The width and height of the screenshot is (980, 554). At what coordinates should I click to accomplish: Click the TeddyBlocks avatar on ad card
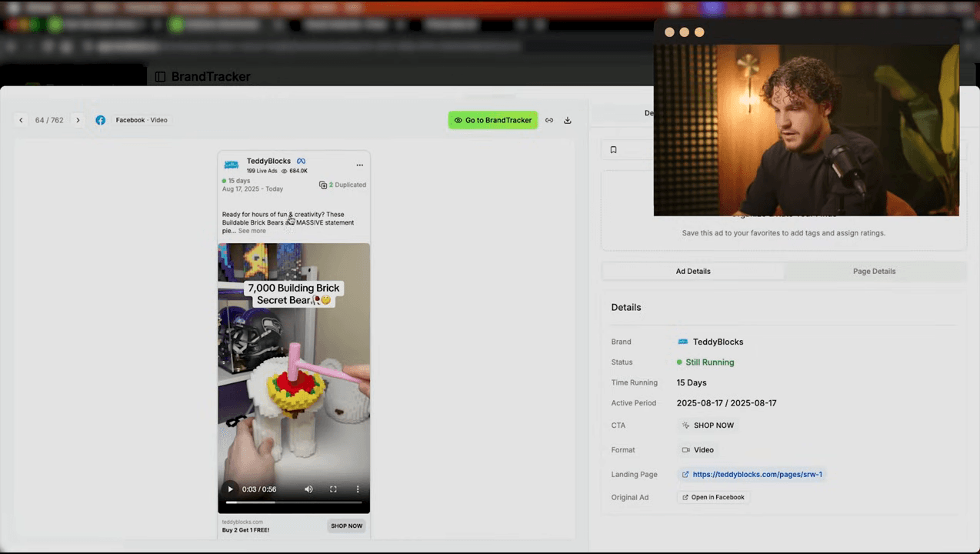[x=231, y=165]
